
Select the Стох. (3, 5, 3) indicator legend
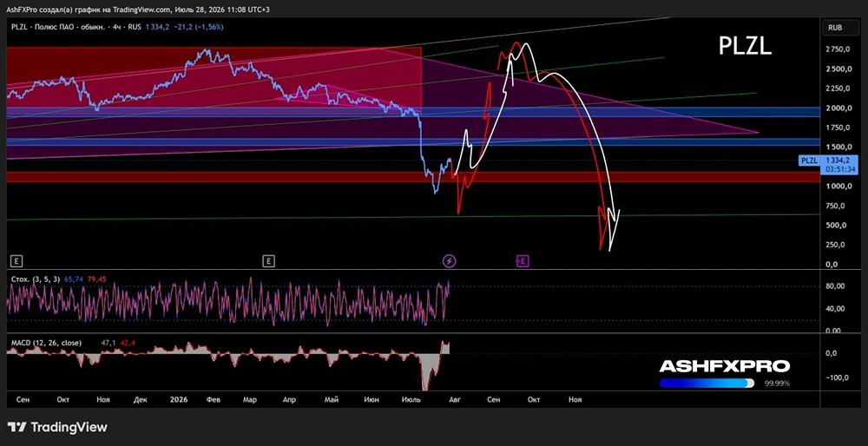[x=36, y=279]
